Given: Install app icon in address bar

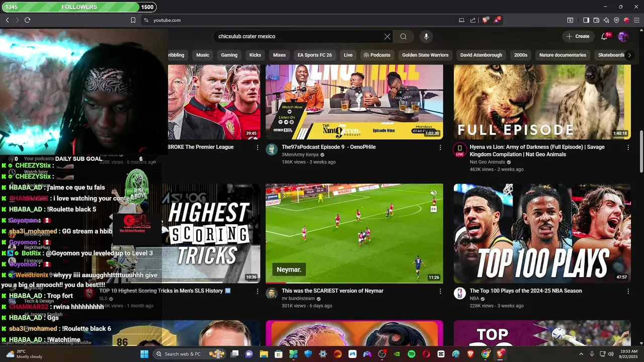Looking at the screenshot, I should click(x=461, y=20).
